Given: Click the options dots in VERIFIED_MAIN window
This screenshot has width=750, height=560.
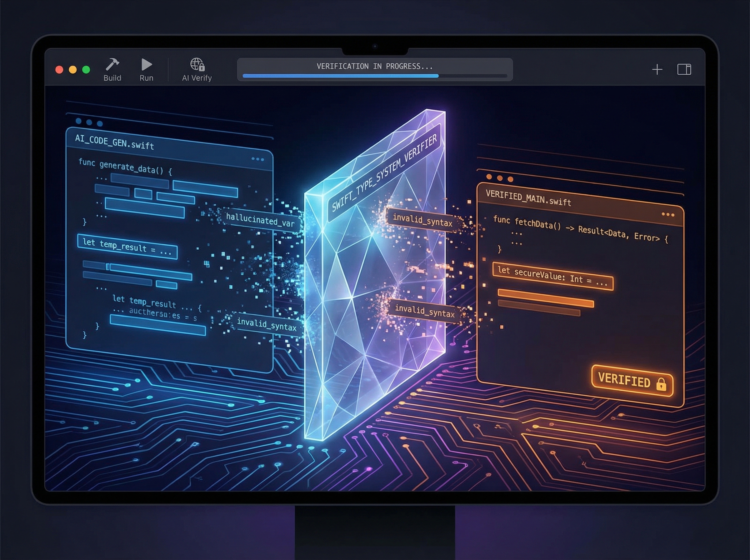Looking at the screenshot, I should 668,215.
